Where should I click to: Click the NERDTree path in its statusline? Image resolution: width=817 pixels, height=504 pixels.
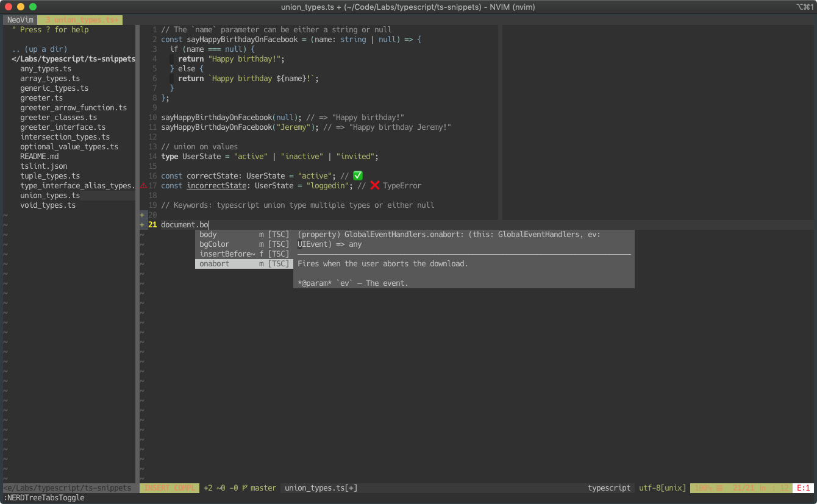tap(67, 488)
